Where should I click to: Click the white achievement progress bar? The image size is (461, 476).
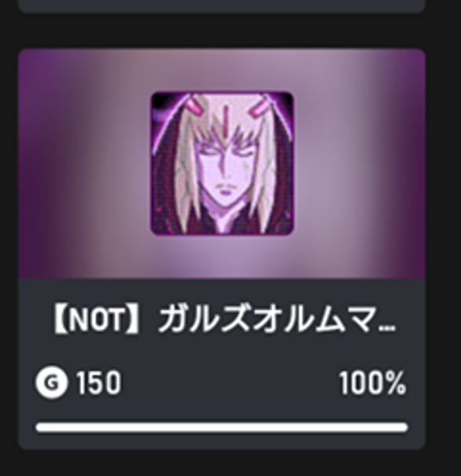(x=222, y=427)
